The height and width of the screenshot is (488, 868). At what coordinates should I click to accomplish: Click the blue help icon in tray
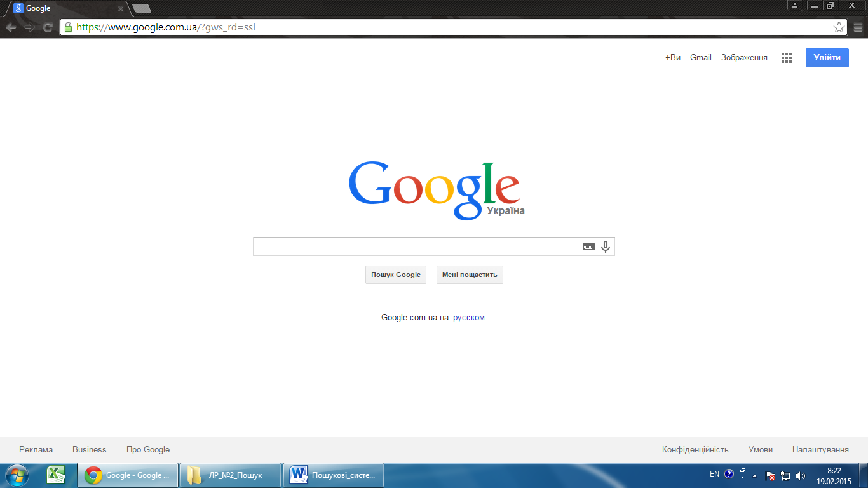(x=729, y=474)
